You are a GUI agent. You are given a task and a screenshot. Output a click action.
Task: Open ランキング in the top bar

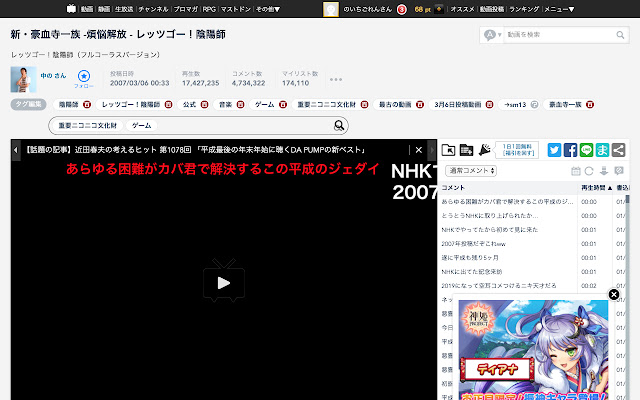pyautogui.click(x=524, y=9)
